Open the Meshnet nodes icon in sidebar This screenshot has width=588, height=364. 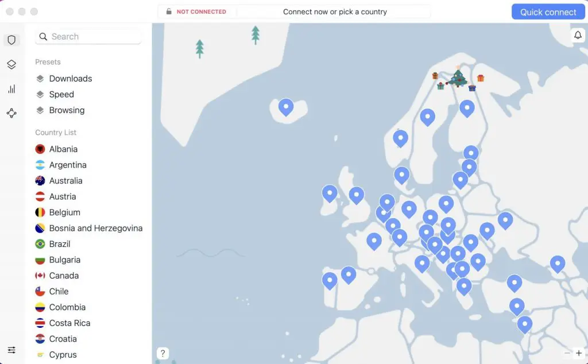11,113
